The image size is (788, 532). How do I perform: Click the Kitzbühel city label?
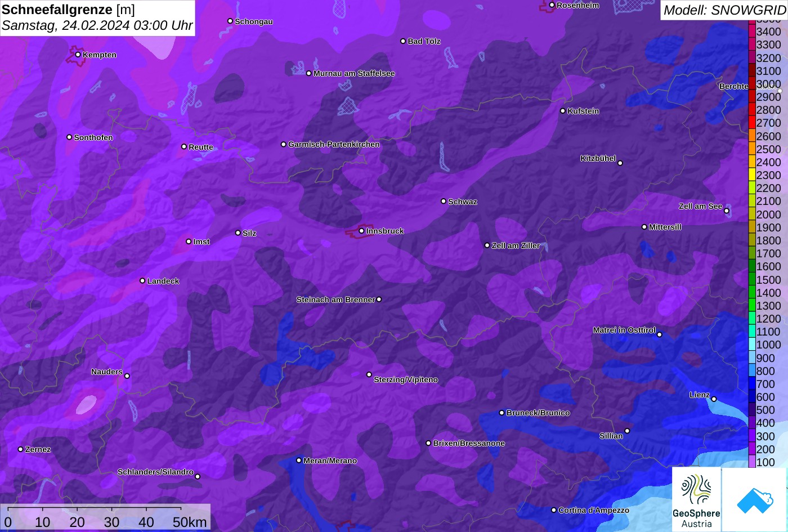(x=598, y=159)
